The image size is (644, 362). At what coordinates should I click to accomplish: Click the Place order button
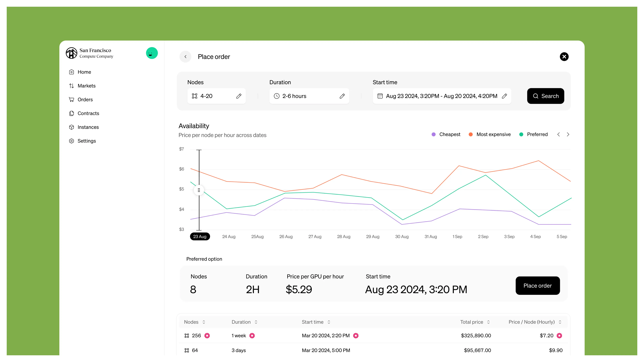point(538,286)
